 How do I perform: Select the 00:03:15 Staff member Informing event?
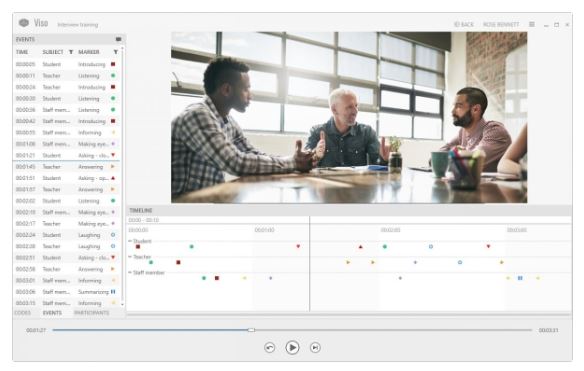tap(66, 303)
